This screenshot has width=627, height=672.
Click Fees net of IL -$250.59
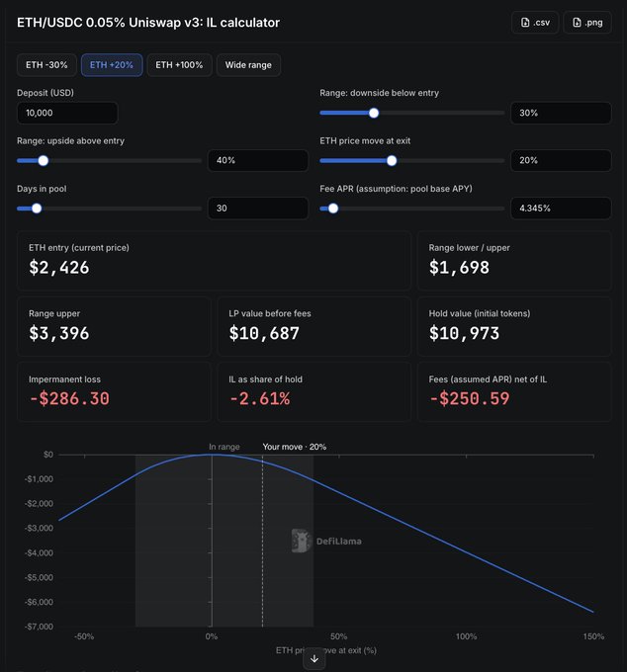469,399
